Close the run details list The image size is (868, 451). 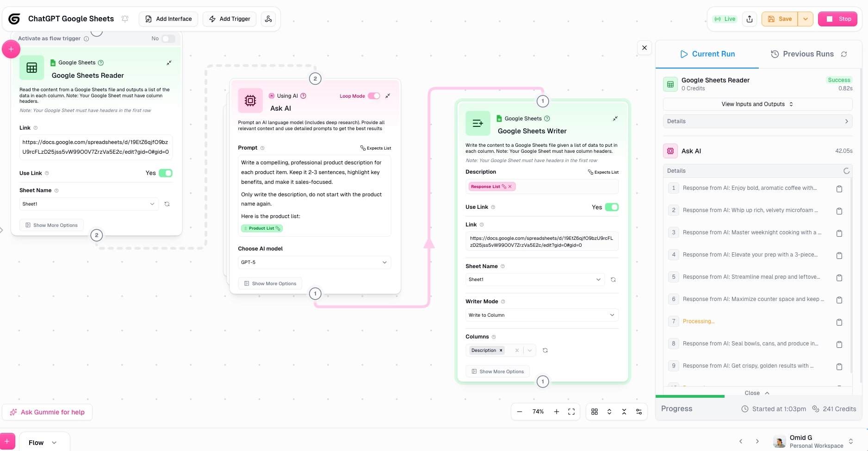click(757, 393)
